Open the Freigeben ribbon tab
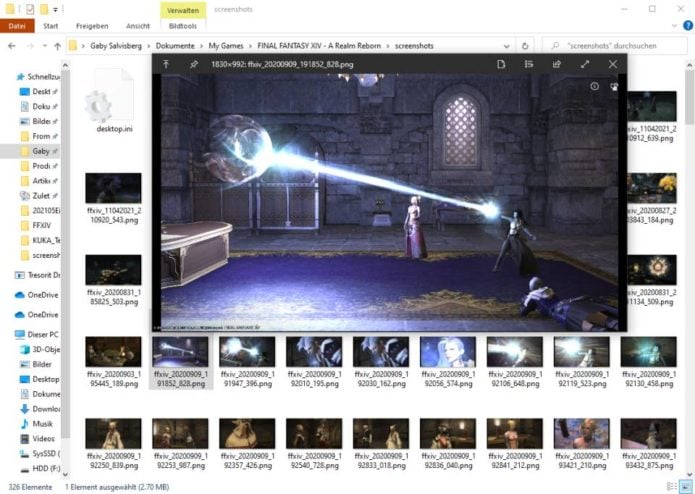 pyautogui.click(x=93, y=26)
